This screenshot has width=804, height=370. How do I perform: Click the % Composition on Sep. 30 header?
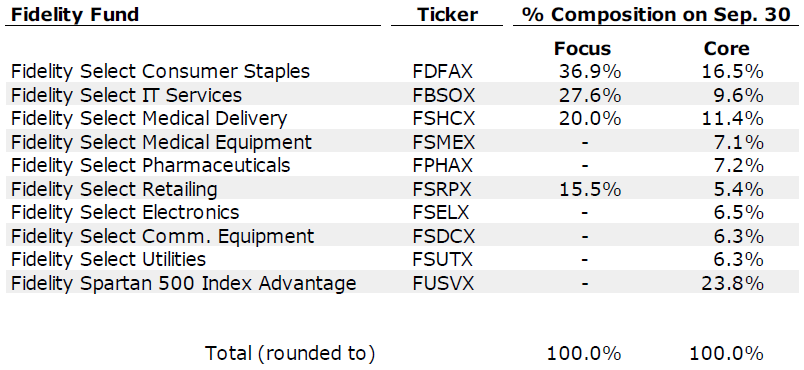pyautogui.click(x=656, y=14)
